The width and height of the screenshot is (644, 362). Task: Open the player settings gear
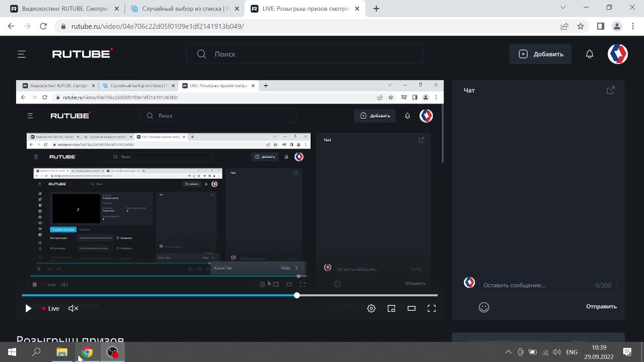pyautogui.click(x=371, y=308)
